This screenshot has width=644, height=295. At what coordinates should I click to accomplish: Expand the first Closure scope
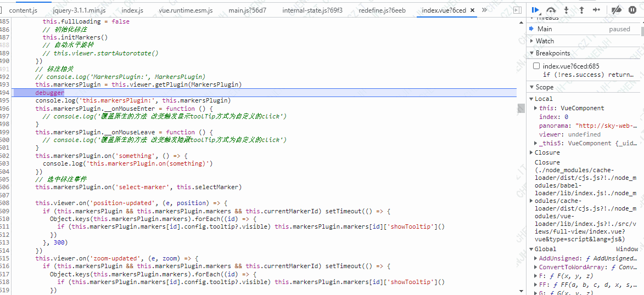pyautogui.click(x=531, y=152)
